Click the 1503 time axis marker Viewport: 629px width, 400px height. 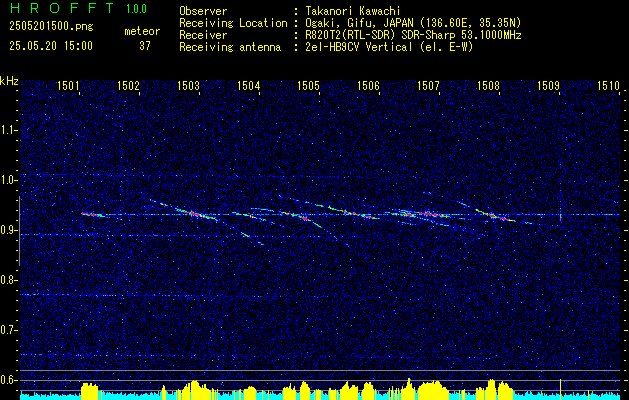[x=189, y=85]
